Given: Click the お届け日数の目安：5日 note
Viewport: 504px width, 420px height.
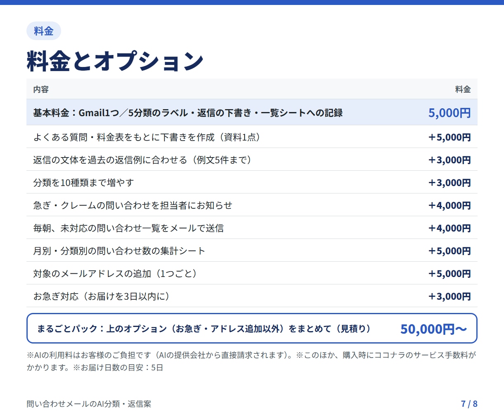Looking at the screenshot, I should coord(118,367).
